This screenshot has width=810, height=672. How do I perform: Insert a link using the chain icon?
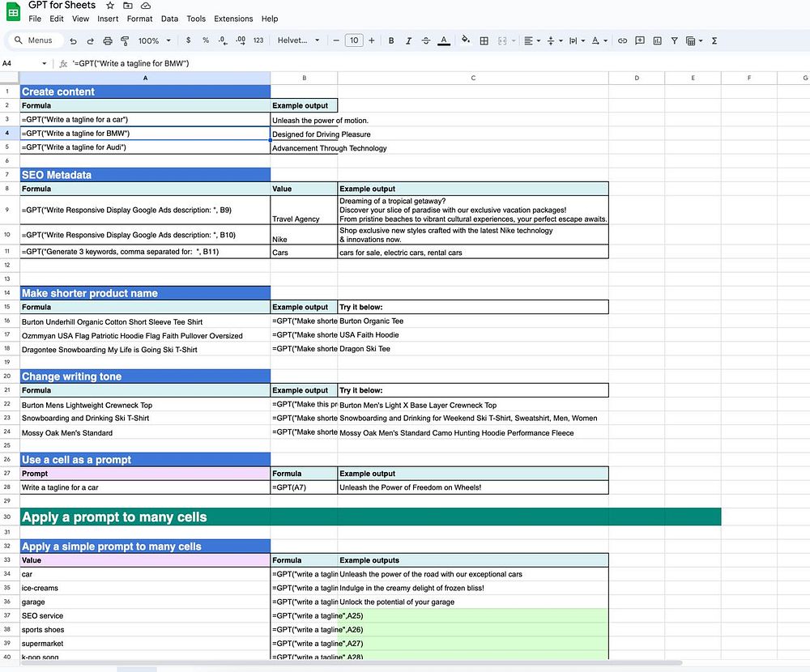622,40
